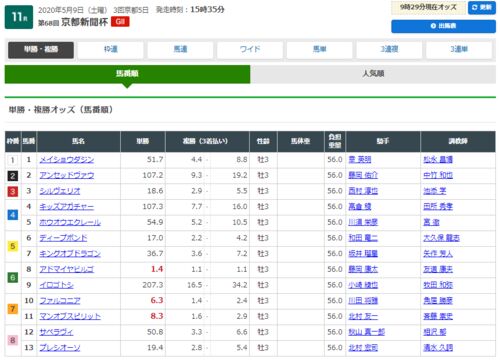Open the trainer link in row 2 (中竹 和也)

[438, 175]
